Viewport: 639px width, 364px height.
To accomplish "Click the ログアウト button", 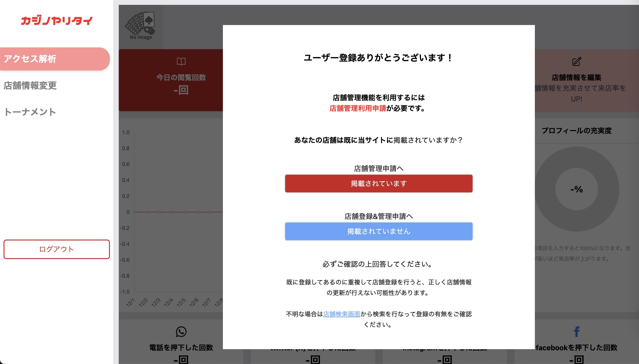I will point(56,249).
